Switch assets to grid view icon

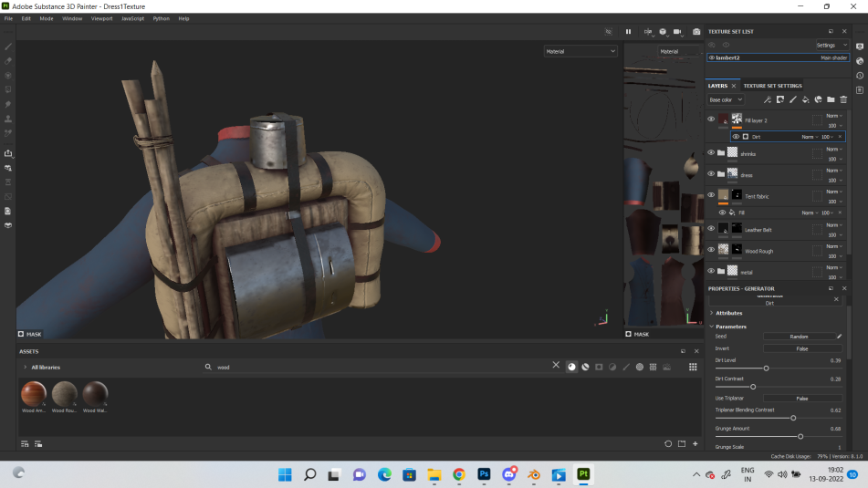pos(693,367)
